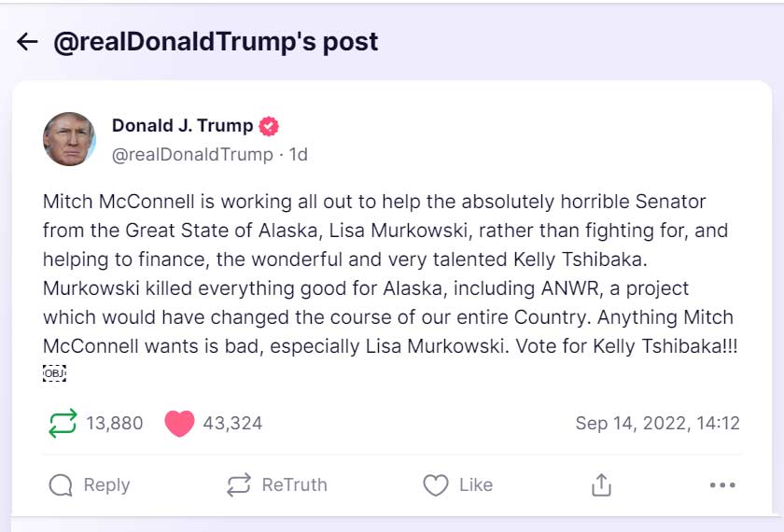Click the green ReTruth count icon
Image resolution: width=784 pixels, height=532 pixels.
coord(62,423)
